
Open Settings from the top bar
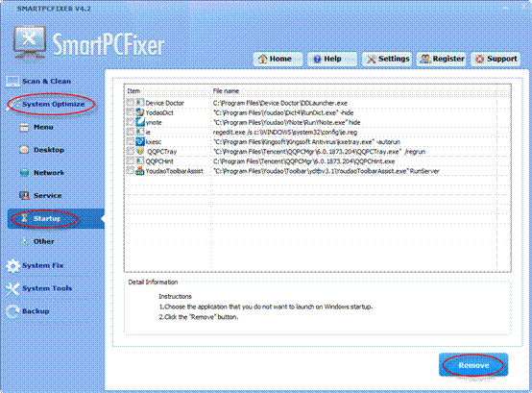tap(387, 59)
